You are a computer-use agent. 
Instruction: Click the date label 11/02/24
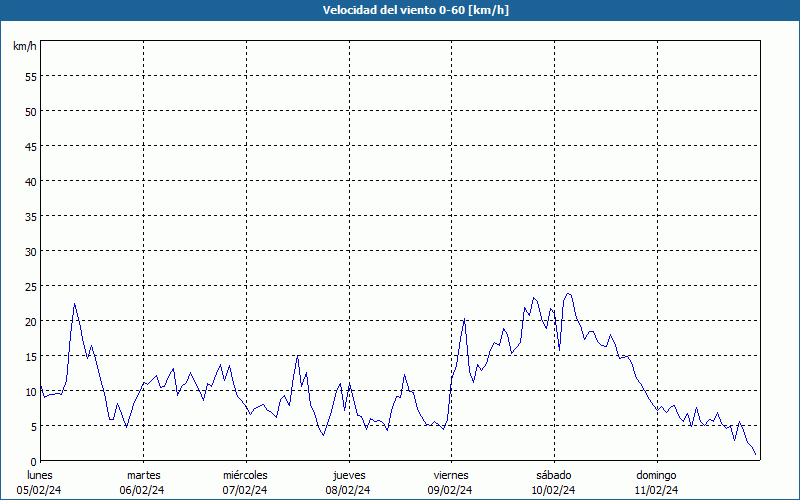(x=657, y=490)
